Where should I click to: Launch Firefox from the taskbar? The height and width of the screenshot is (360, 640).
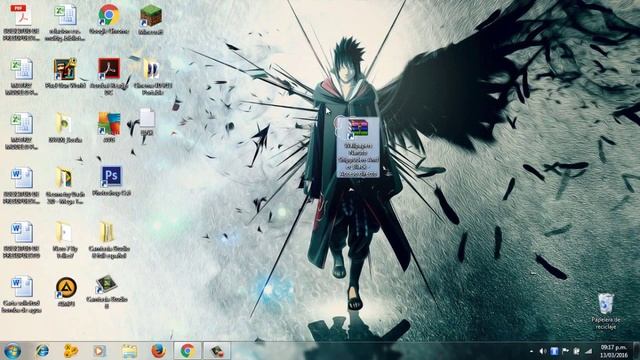point(158,351)
